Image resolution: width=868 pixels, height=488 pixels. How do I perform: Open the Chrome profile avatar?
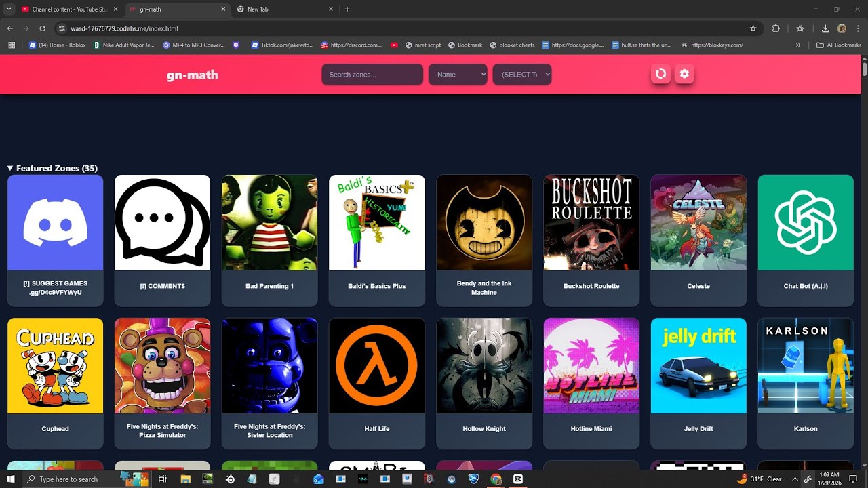coord(842,28)
